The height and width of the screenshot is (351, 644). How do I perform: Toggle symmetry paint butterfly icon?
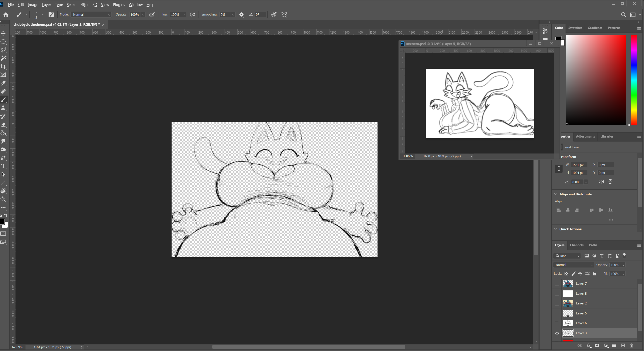point(284,15)
